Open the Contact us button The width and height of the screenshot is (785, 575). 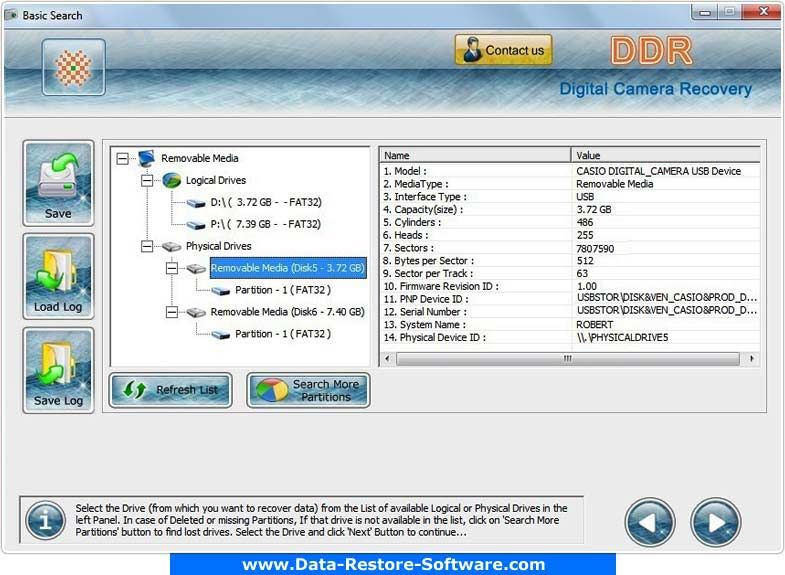click(x=503, y=50)
